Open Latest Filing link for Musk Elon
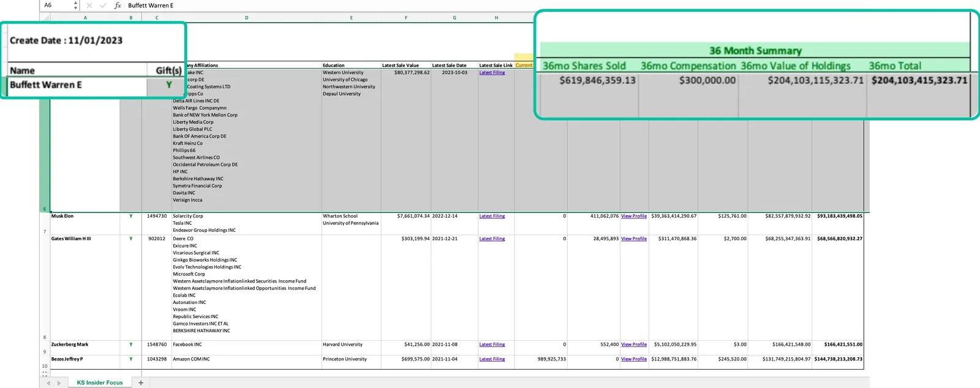 (x=492, y=216)
